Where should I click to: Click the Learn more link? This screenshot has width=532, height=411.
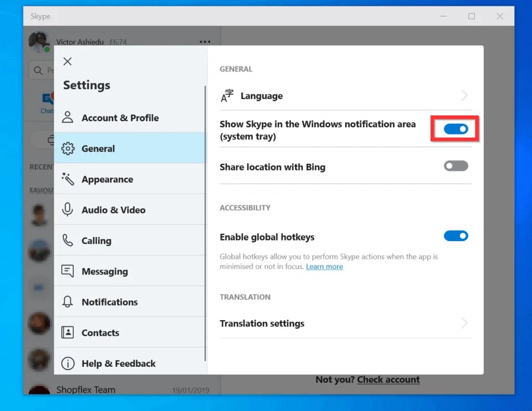click(x=324, y=267)
